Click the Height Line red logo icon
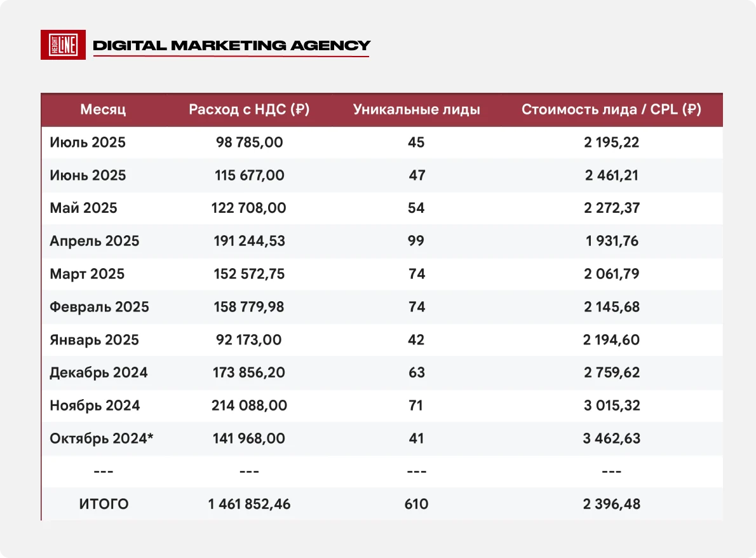The image size is (756, 558). pyautogui.click(x=63, y=45)
